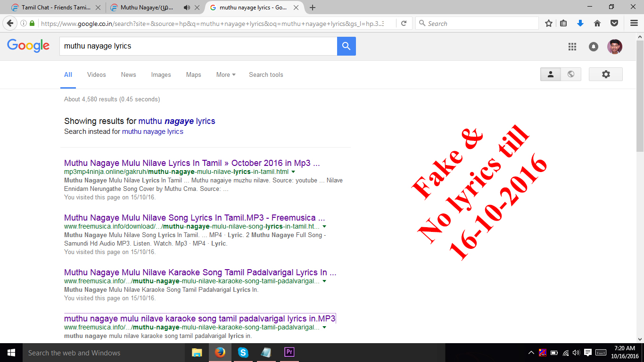644x362 pixels.
Task: Click the About 4,580 results text
Action: click(112, 99)
